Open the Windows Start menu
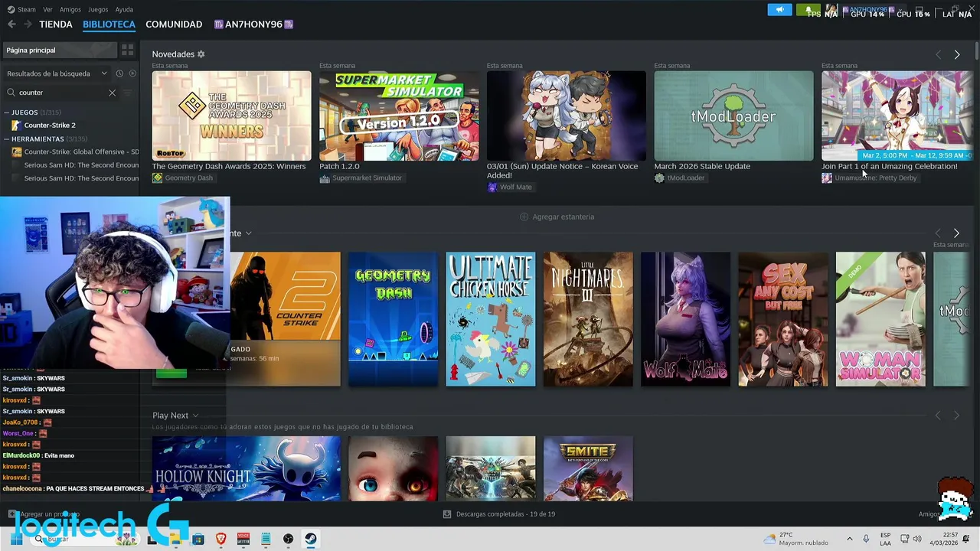 click(x=15, y=539)
